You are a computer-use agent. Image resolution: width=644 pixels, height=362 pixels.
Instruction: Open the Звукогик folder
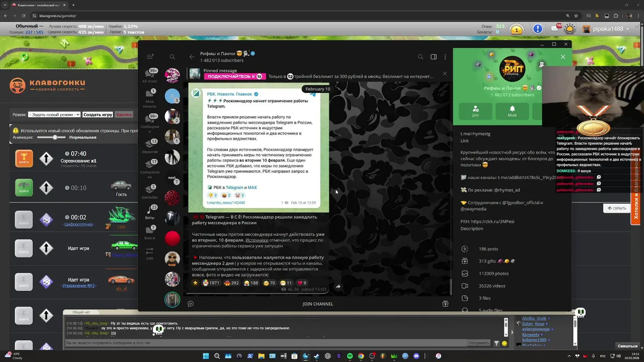[x=150, y=146]
